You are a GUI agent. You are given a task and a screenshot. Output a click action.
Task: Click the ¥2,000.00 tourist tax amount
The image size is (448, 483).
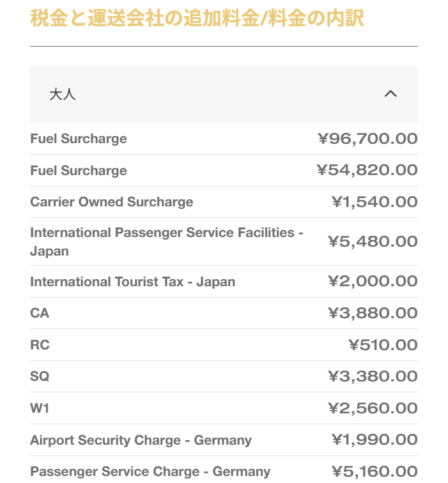[x=373, y=282]
